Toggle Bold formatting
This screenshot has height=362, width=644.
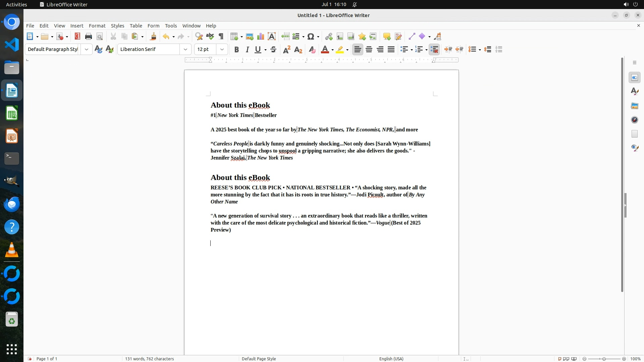pos(236,50)
